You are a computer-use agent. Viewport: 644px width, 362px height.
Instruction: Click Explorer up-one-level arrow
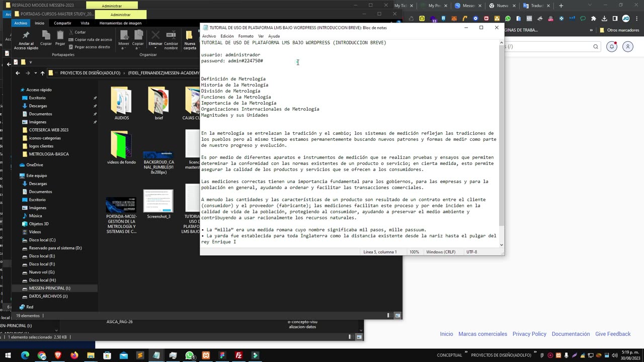(x=42, y=73)
